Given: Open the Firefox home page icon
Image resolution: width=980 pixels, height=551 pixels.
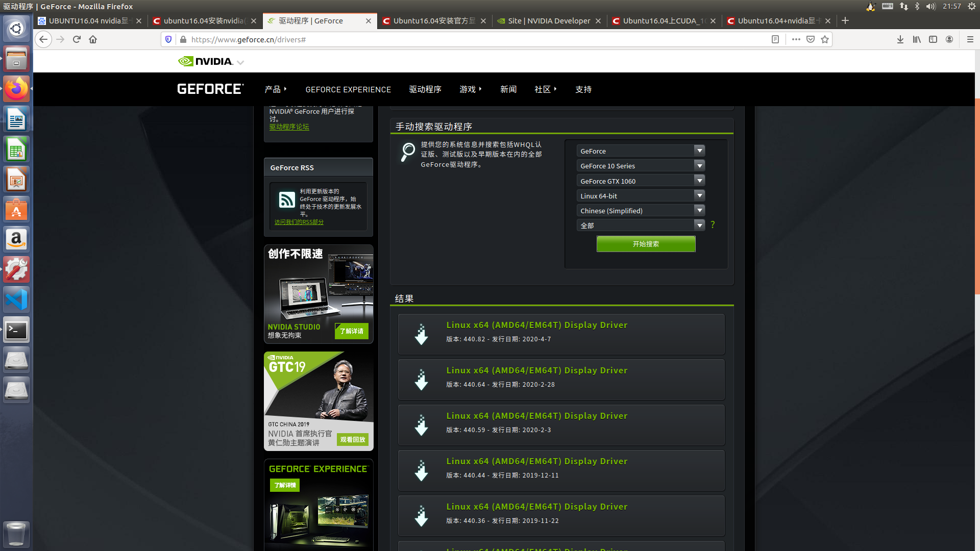Looking at the screenshot, I should click(x=93, y=39).
